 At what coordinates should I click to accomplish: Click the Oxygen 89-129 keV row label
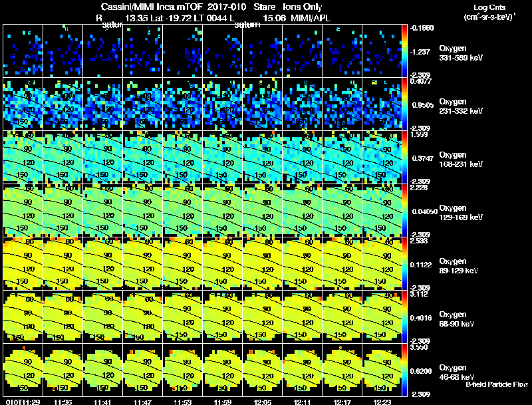pyautogui.click(x=459, y=266)
